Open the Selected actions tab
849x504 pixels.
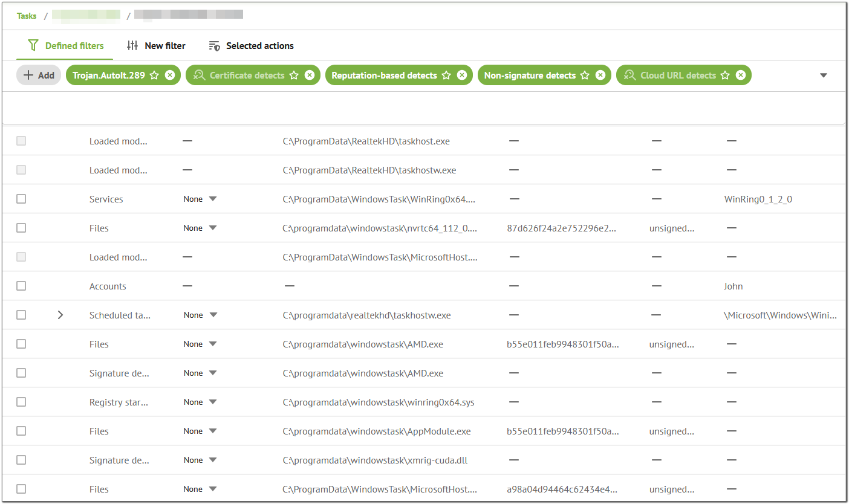pyautogui.click(x=251, y=46)
